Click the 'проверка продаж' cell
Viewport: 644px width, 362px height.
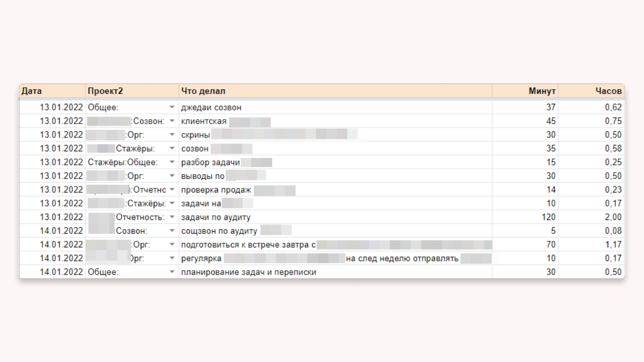click(335, 190)
